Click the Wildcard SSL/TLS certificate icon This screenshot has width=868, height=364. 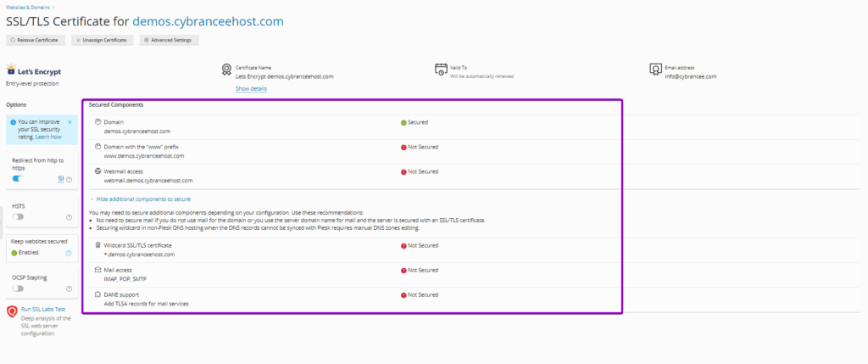tap(98, 245)
